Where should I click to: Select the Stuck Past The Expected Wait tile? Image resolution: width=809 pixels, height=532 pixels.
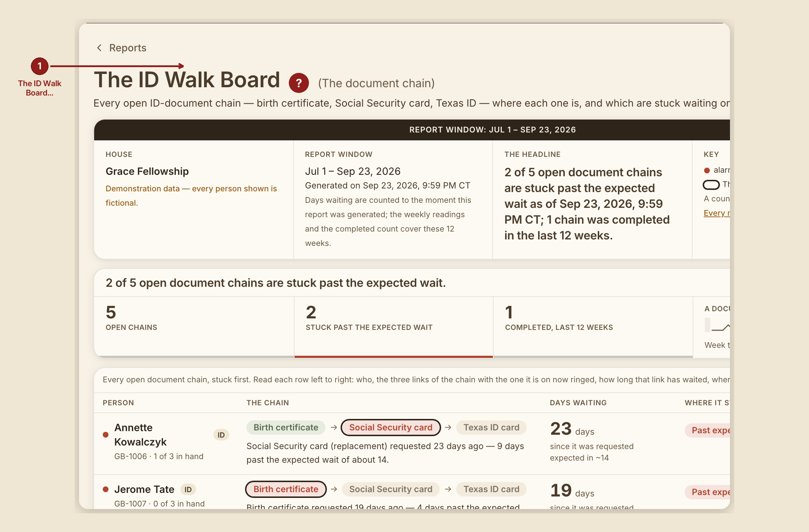click(x=394, y=327)
